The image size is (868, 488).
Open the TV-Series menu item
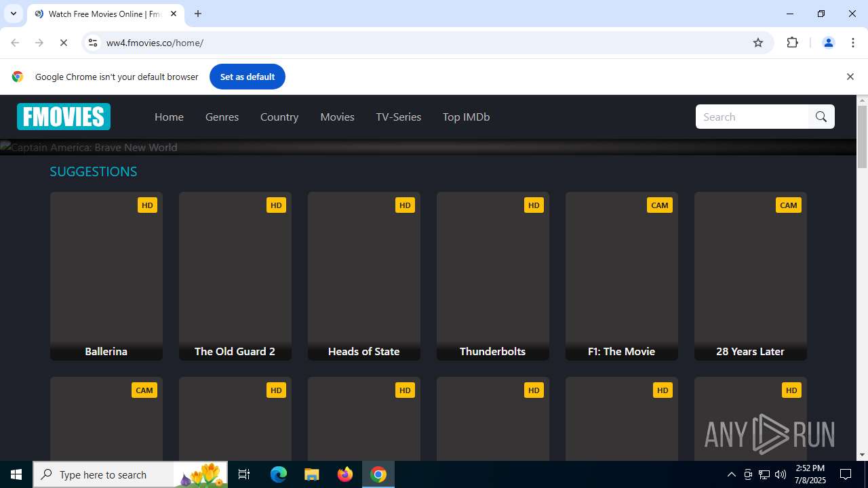point(399,117)
